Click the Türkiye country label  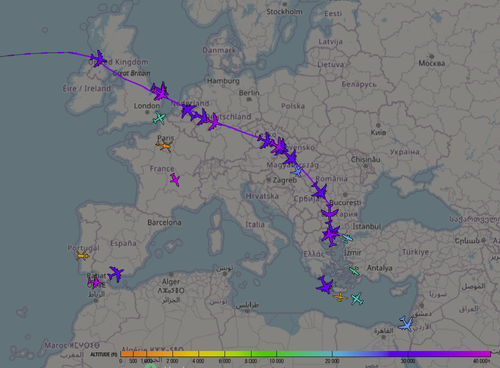[415, 252]
